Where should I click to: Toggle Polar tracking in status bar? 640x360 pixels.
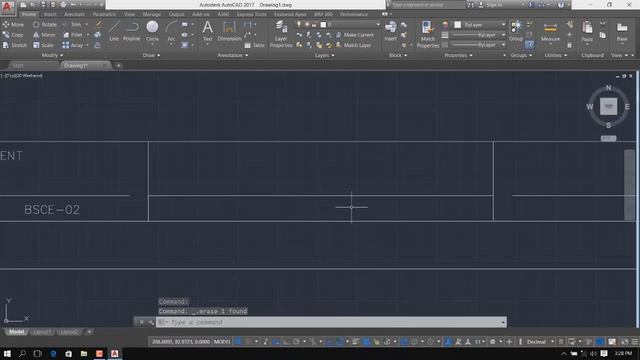pyautogui.click(x=296, y=342)
